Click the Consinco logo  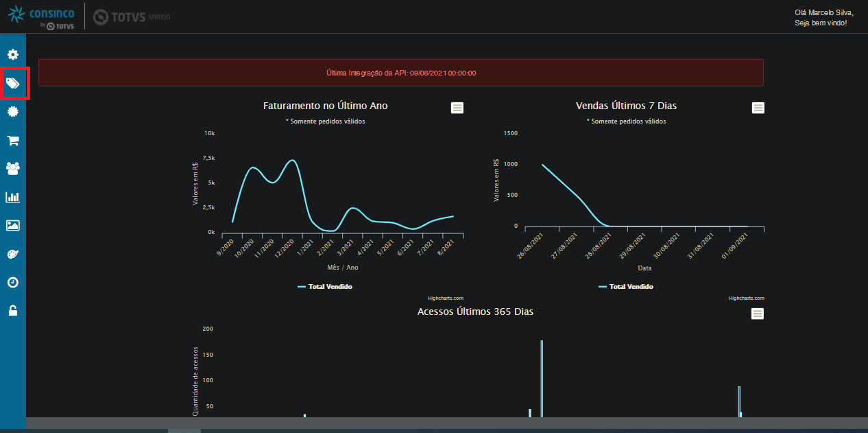40,16
